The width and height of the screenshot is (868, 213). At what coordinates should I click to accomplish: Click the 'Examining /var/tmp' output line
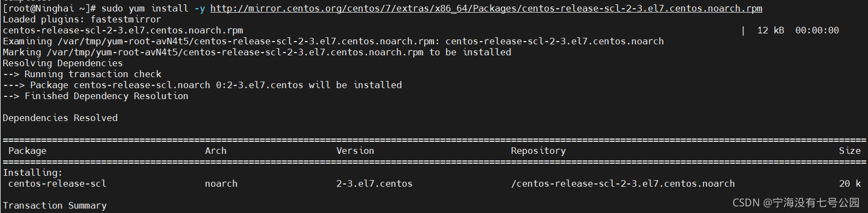(x=333, y=41)
